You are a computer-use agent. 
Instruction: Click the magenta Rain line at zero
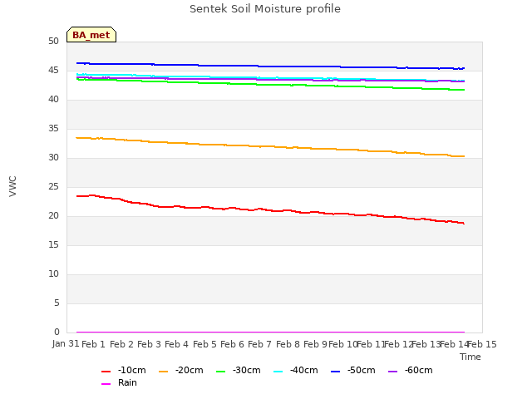pyautogui.click(x=270, y=332)
